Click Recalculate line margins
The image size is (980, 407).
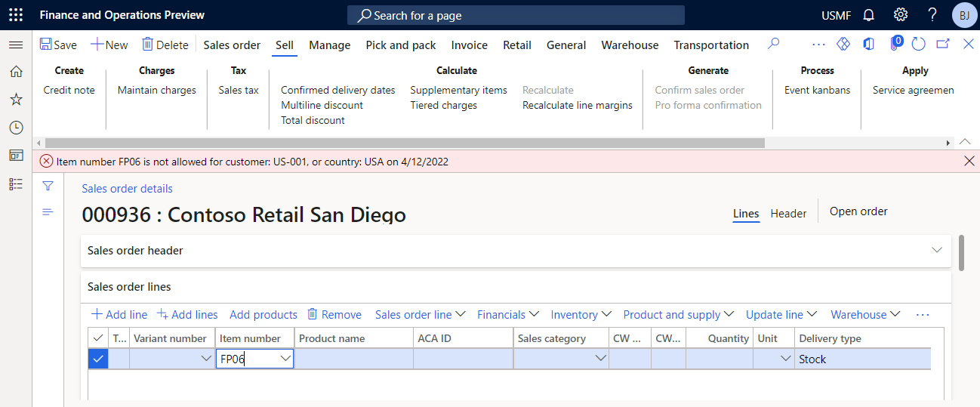578,105
